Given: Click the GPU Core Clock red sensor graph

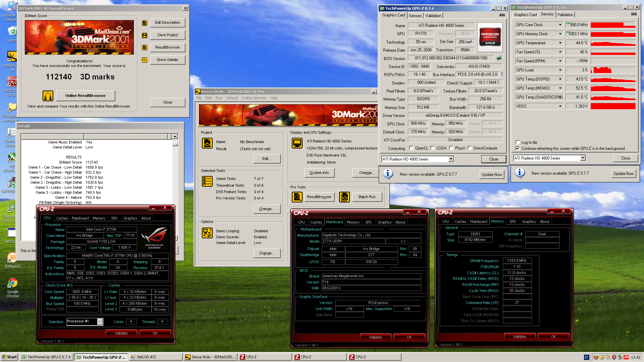Looking at the screenshot, I should point(613,25).
